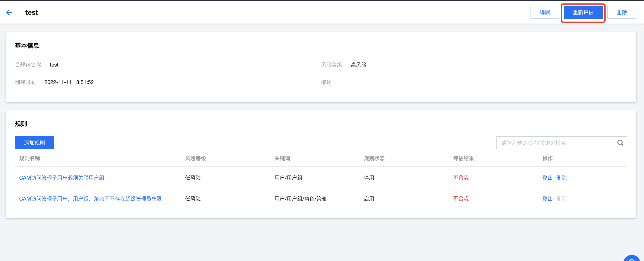Viewport: 644px width, 261px height.
Task: Click disabled 删除 in second rule row
Action: [561, 199]
